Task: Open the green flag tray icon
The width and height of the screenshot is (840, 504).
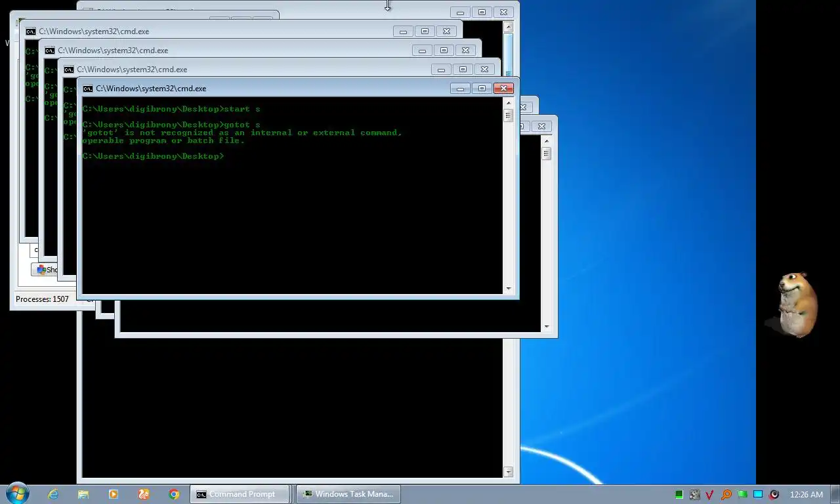Action: pyautogui.click(x=742, y=494)
